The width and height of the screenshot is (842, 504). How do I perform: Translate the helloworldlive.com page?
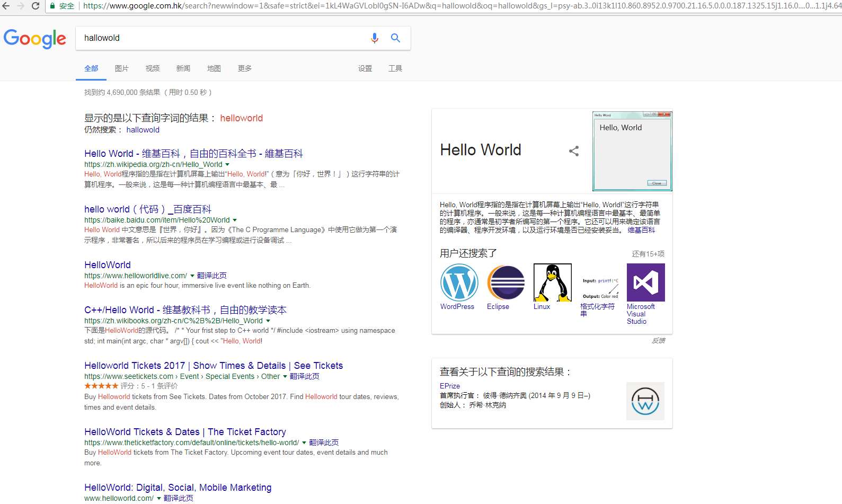(x=212, y=276)
